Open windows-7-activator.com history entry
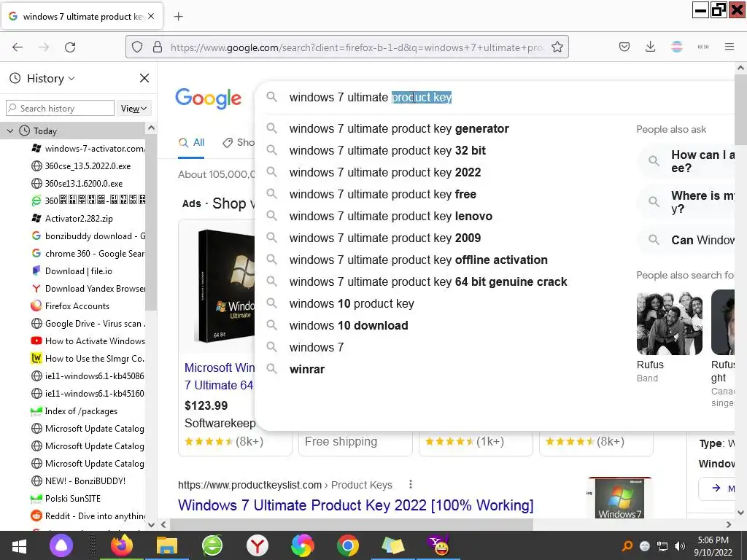Screen dimensions: 747x560 (88, 149)
